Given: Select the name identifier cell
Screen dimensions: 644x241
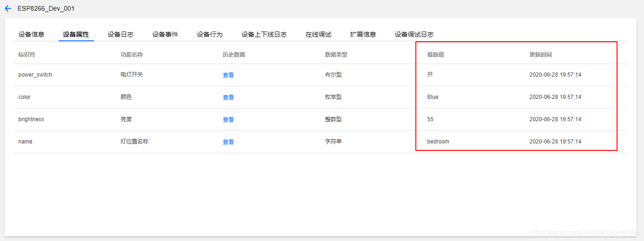Looking at the screenshot, I should [x=26, y=142].
